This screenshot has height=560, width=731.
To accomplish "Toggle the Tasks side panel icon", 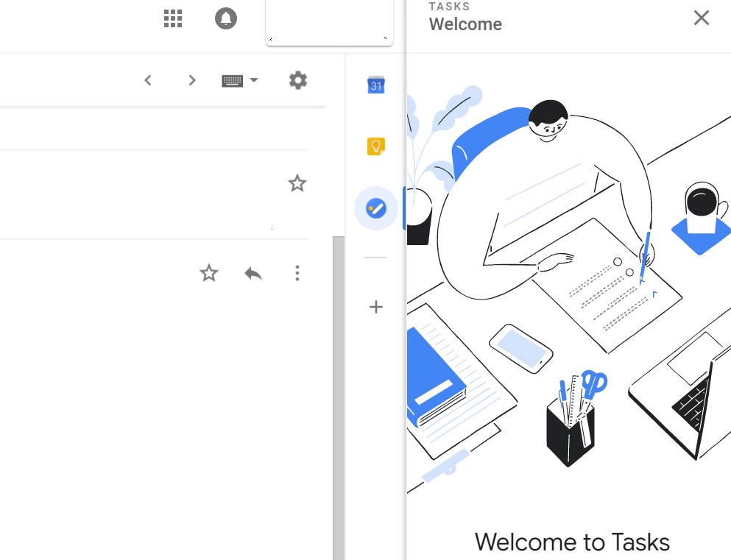I will 376,208.
